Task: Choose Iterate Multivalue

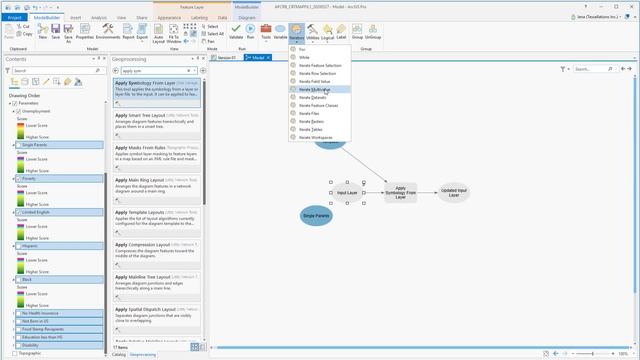Action: (x=320, y=89)
